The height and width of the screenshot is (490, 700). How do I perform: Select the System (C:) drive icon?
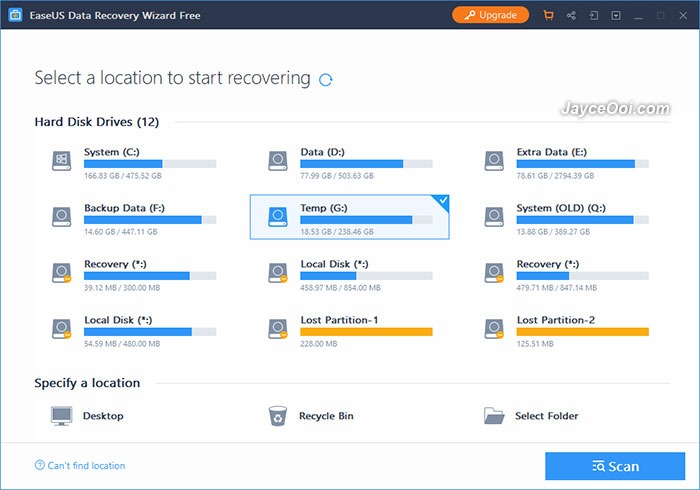(62, 161)
